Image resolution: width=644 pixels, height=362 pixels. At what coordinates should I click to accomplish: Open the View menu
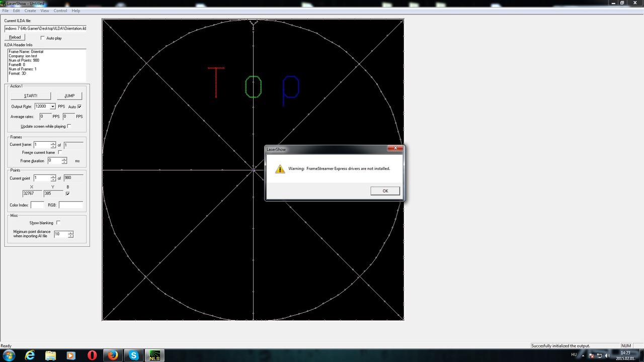pyautogui.click(x=45, y=11)
